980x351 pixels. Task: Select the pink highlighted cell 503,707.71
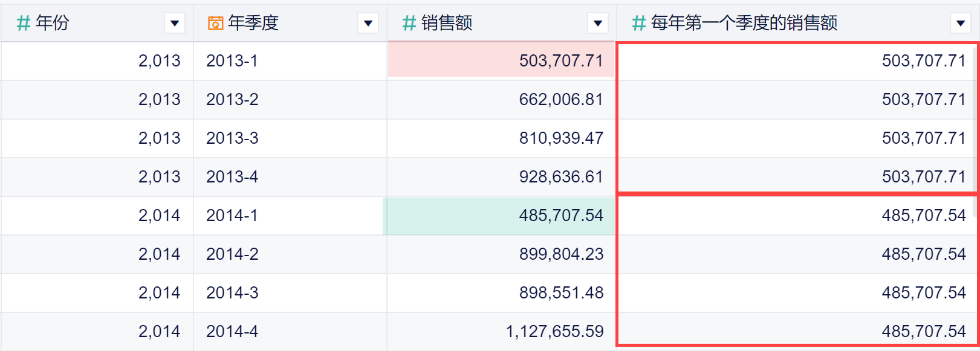click(x=501, y=60)
